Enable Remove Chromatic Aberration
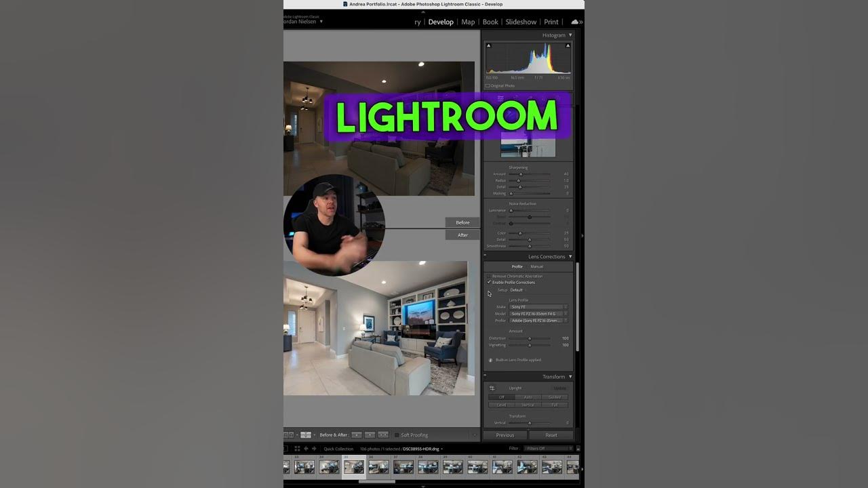 tap(488, 276)
